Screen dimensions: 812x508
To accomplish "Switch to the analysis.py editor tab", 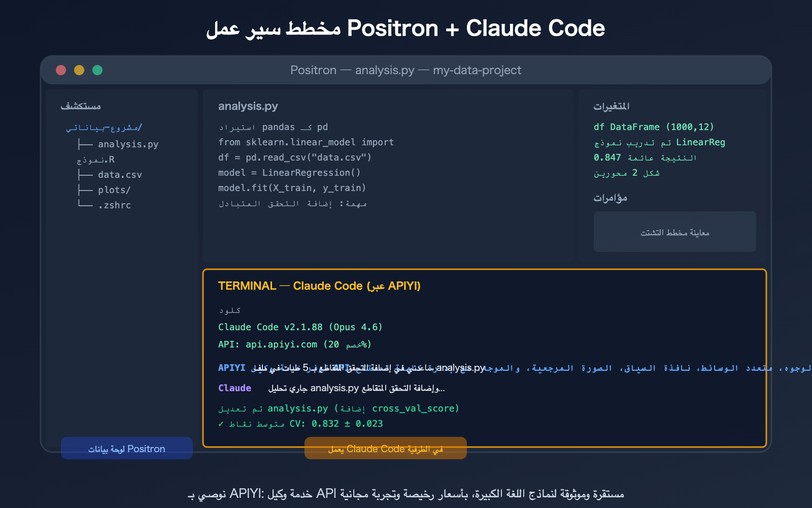I will [248, 106].
